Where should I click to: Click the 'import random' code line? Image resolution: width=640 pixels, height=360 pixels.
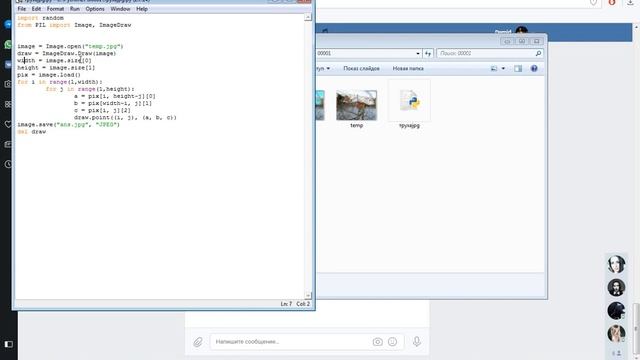(x=40, y=18)
